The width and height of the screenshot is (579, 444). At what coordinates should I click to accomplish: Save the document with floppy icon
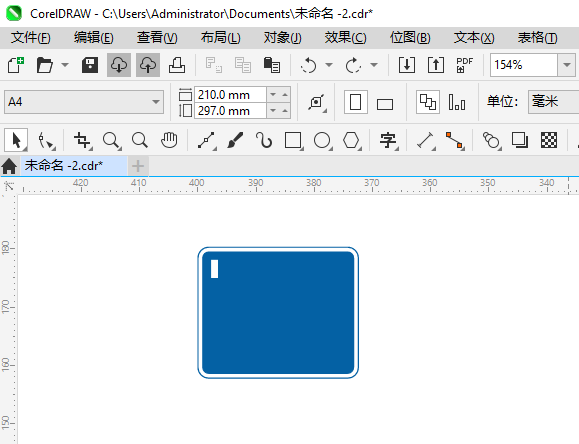(x=89, y=65)
